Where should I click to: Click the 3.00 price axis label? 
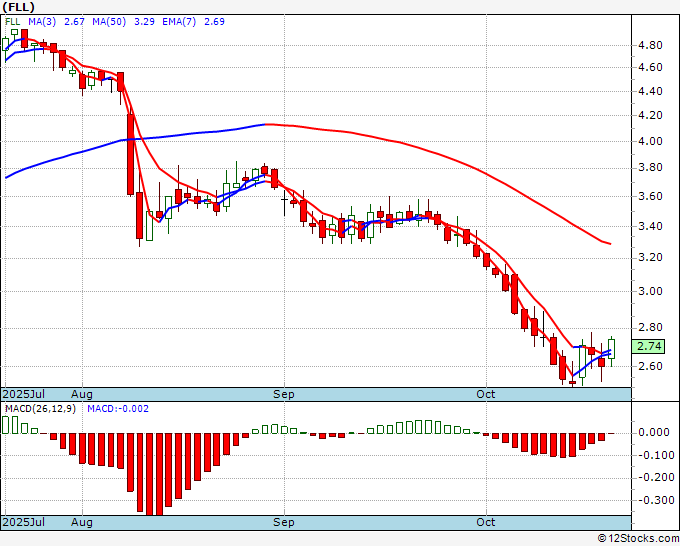pyautogui.click(x=650, y=291)
